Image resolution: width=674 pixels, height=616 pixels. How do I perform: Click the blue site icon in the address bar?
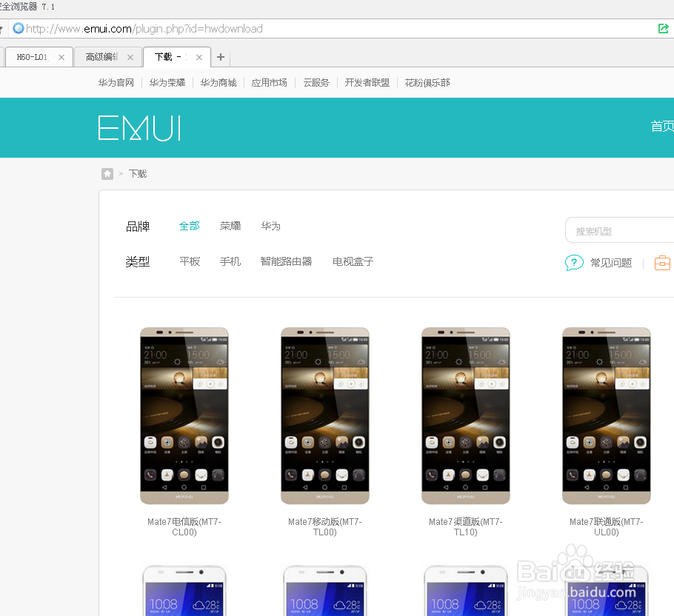[18, 28]
